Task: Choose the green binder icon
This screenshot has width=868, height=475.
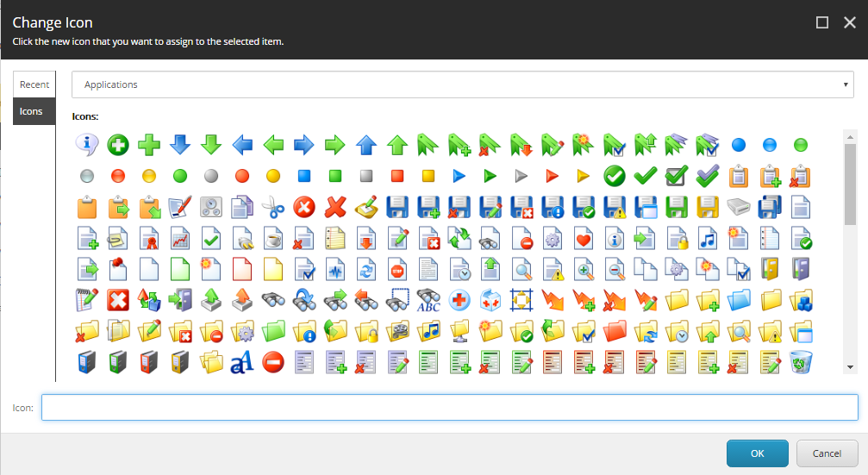Action: tap(118, 363)
